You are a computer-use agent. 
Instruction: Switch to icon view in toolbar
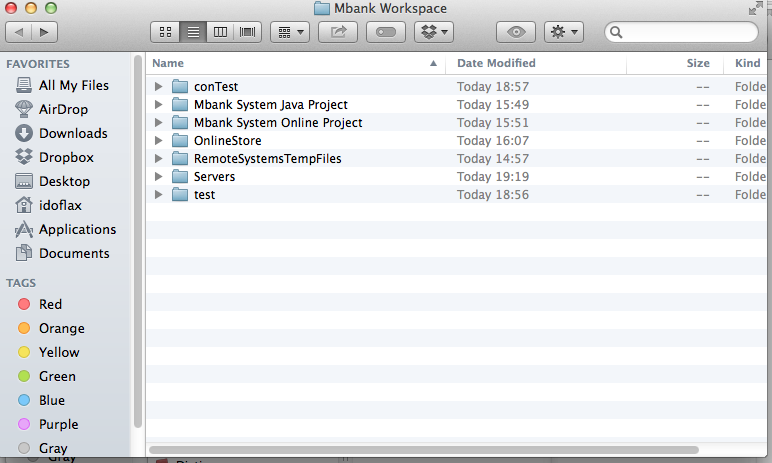click(x=165, y=32)
